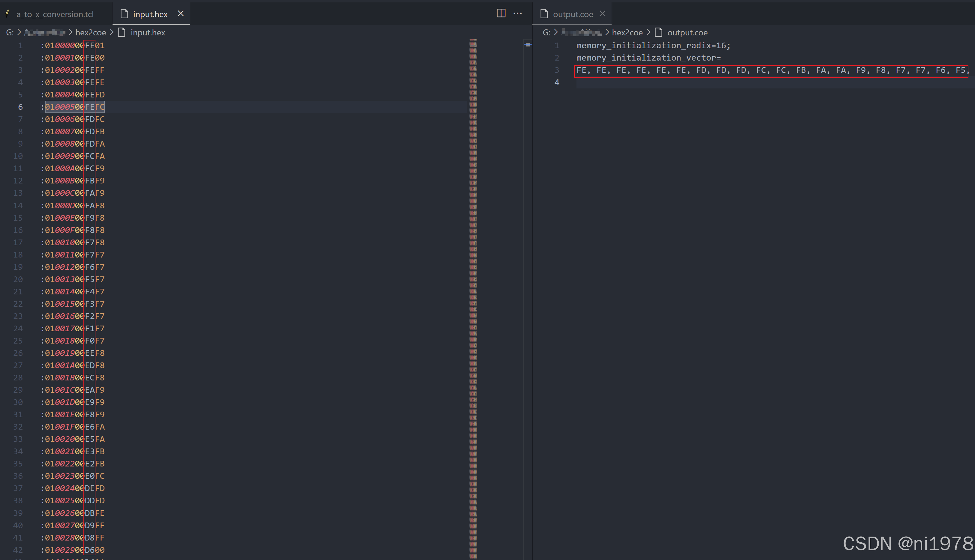Click the output.coe breadcrumb item
Screen dimensions: 975x560
(x=687, y=33)
